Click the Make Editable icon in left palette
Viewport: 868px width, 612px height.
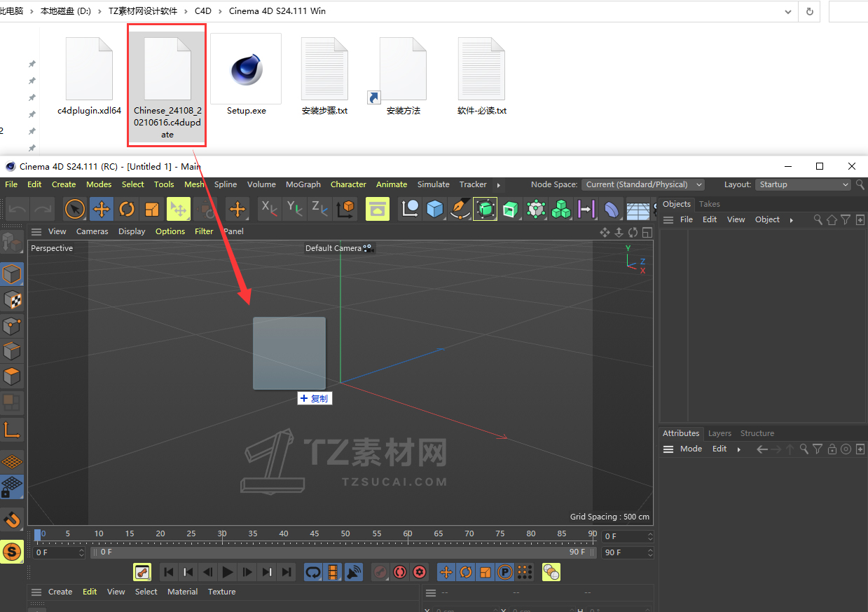(12, 243)
